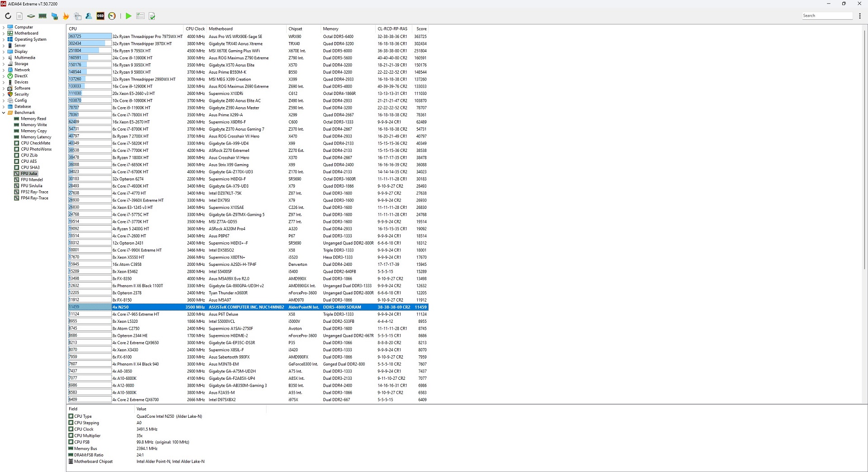Viewport: 868px width, 472px height.
Task: Click the Field column header in details pane
Action: tap(101, 409)
